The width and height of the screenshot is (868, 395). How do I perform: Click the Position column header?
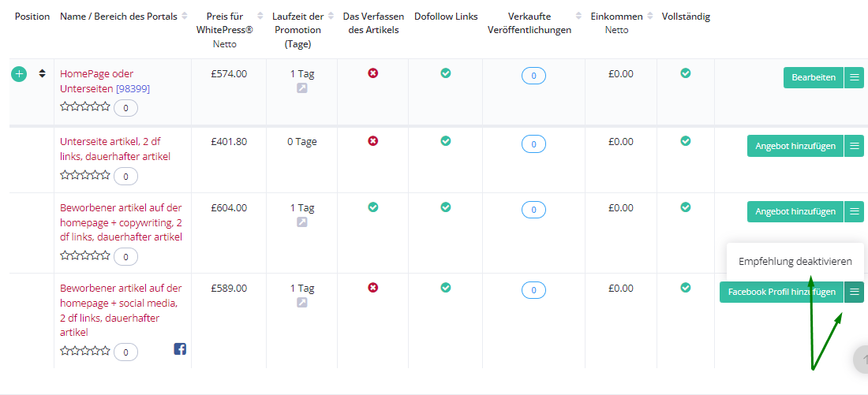(x=32, y=17)
